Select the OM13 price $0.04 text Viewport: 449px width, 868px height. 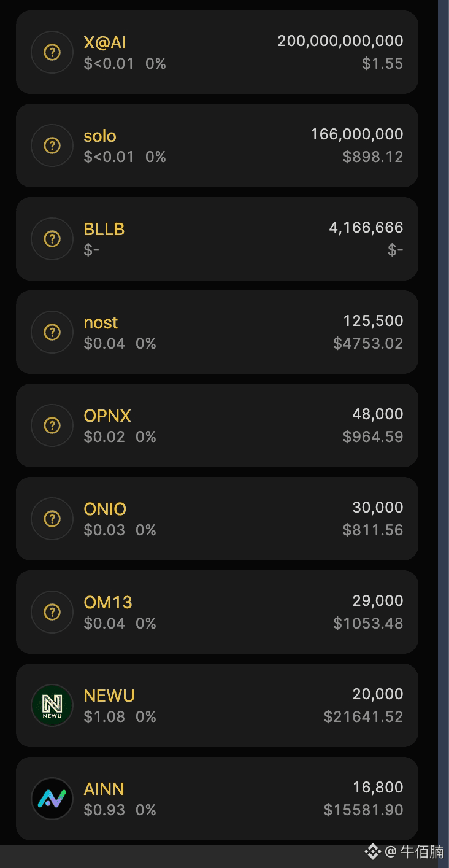click(x=104, y=623)
